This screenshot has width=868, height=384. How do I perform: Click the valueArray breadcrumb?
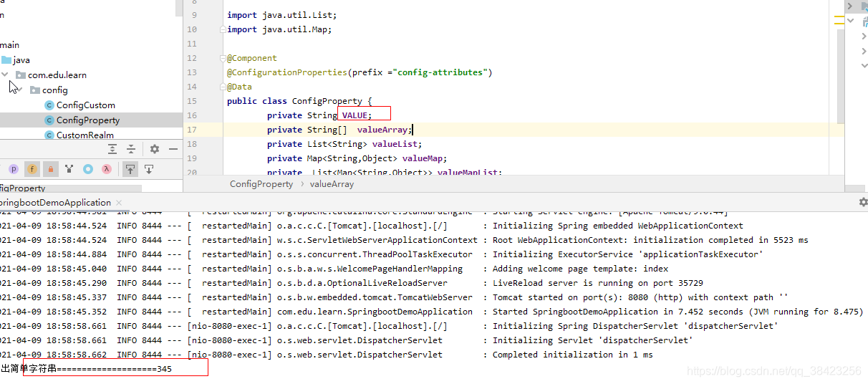pyautogui.click(x=332, y=184)
